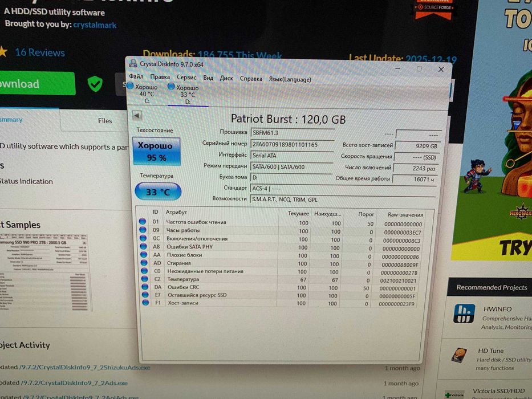Open CrystalDiskInfo9_7_2Ads.exe file link
532x399 pixels.
click(x=75, y=382)
